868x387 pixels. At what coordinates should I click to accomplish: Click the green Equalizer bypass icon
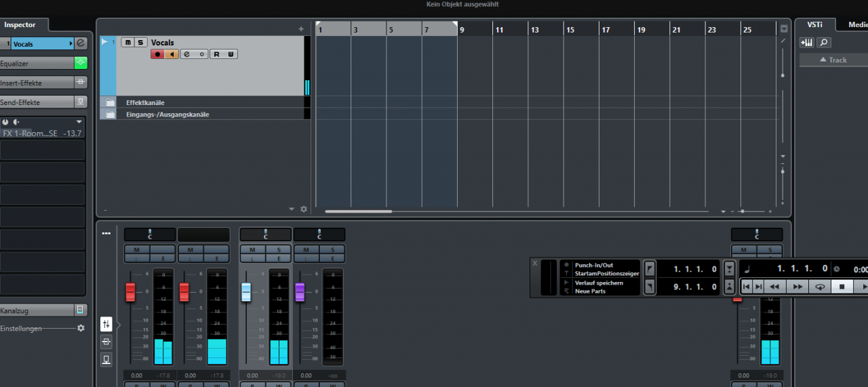point(81,63)
